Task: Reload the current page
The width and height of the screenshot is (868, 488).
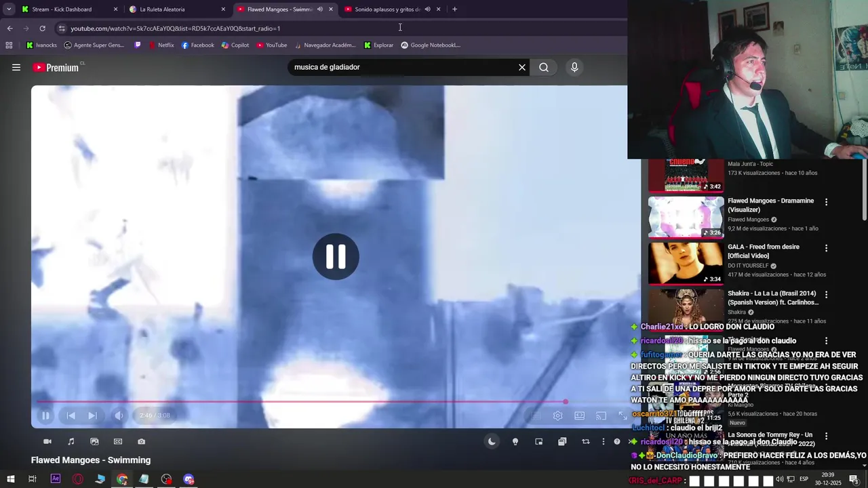Action: pyautogui.click(x=42, y=28)
